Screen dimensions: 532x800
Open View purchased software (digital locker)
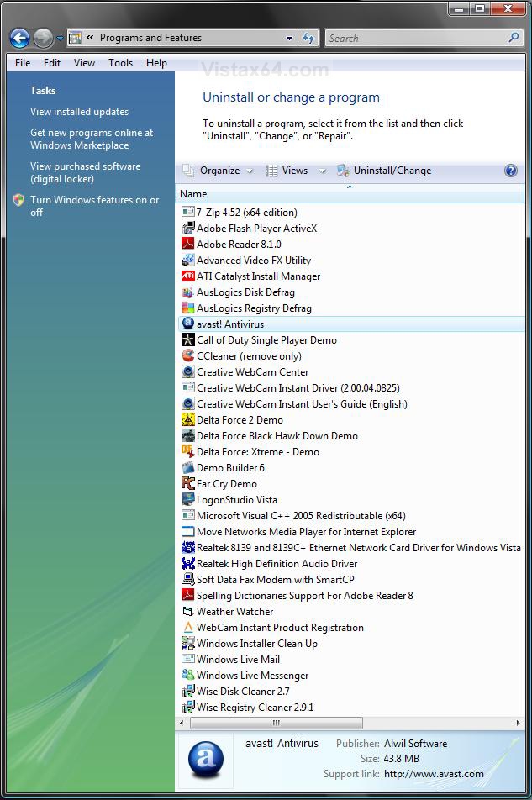click(85, 172)
